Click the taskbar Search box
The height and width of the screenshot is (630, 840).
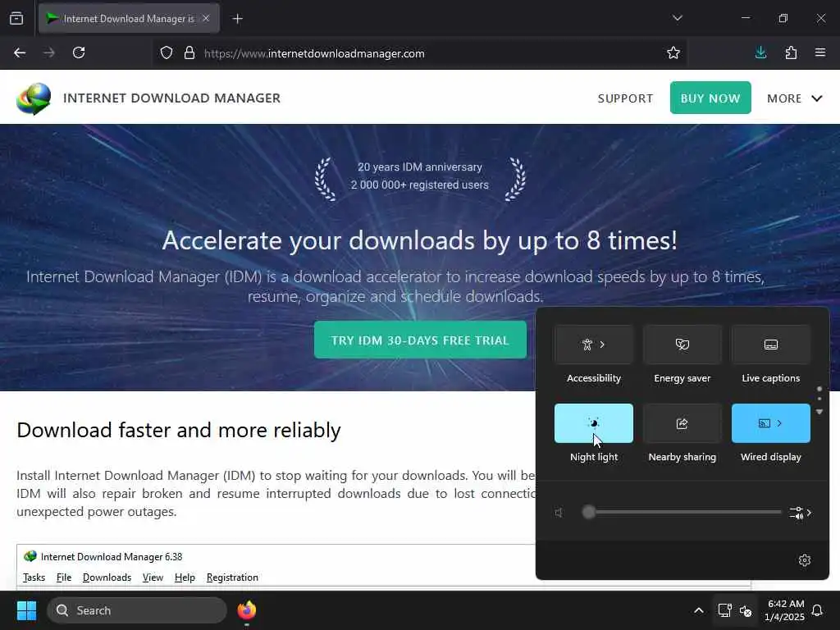137,610
